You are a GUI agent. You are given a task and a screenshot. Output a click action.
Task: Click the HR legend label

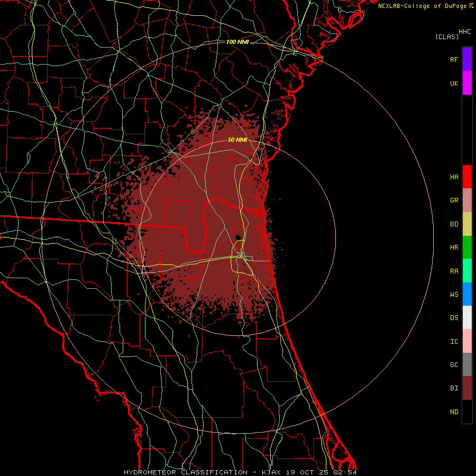pyautogui.click(x=454, y=248)
